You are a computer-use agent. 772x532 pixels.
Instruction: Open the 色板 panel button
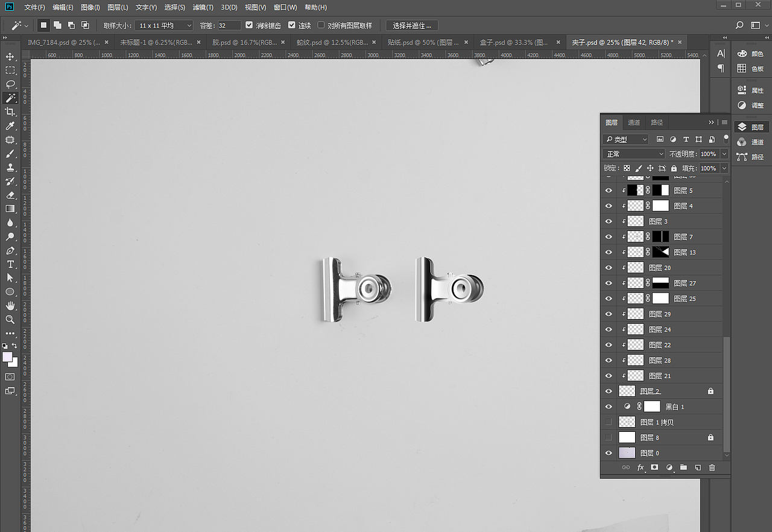pyautogui.click(x=750, y=69)
